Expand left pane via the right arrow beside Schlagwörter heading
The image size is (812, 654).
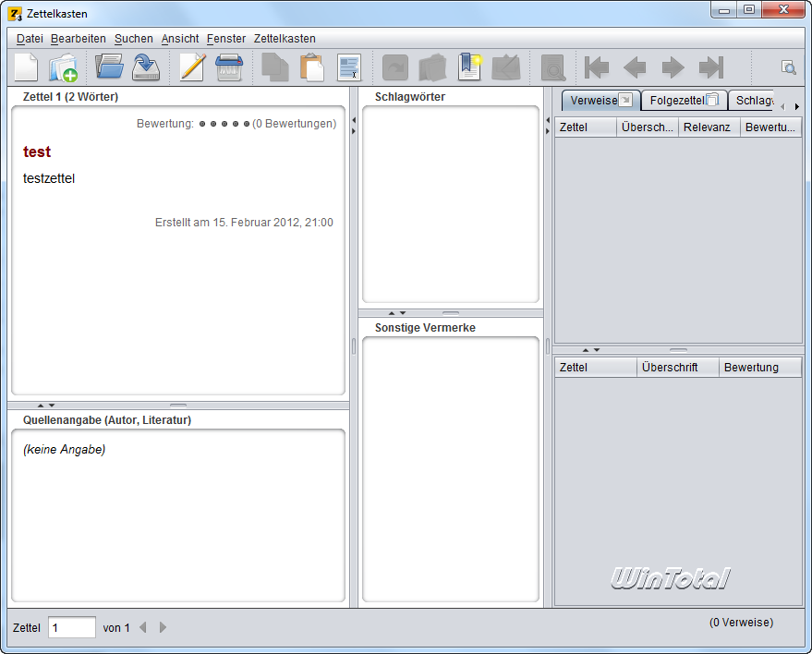pos(354,131)
